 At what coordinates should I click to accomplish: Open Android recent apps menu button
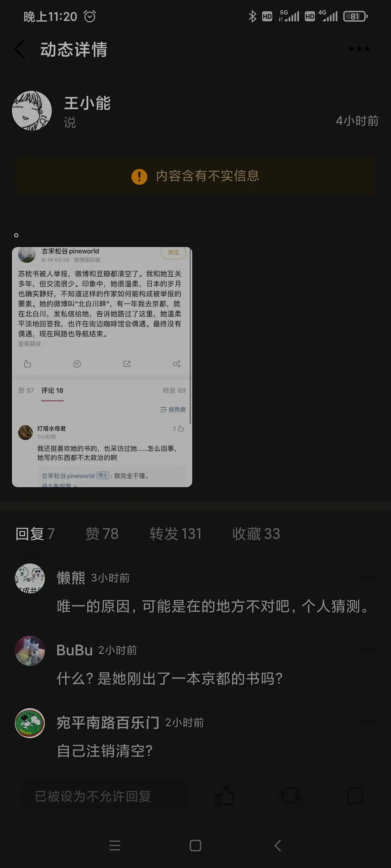coord(115,846)
